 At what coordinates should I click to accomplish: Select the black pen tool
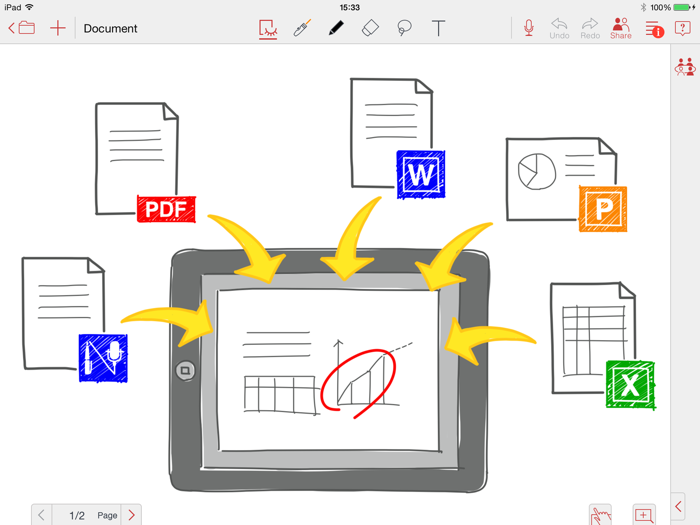336,28
